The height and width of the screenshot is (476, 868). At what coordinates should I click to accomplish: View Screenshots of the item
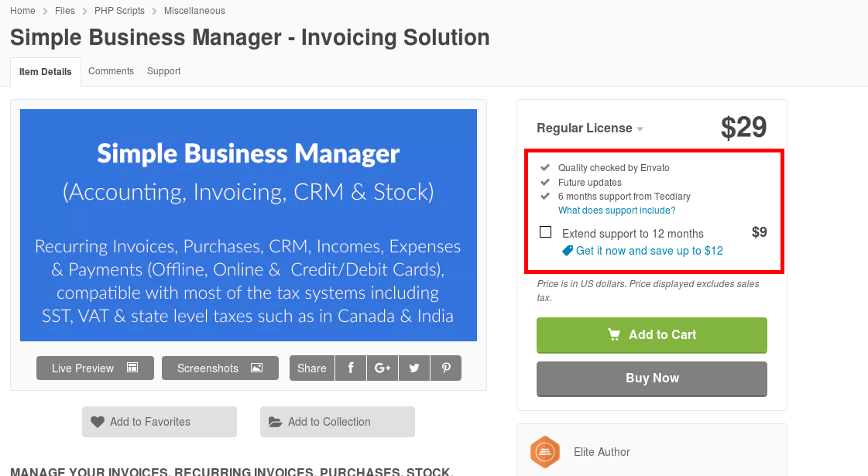(220, 368)
